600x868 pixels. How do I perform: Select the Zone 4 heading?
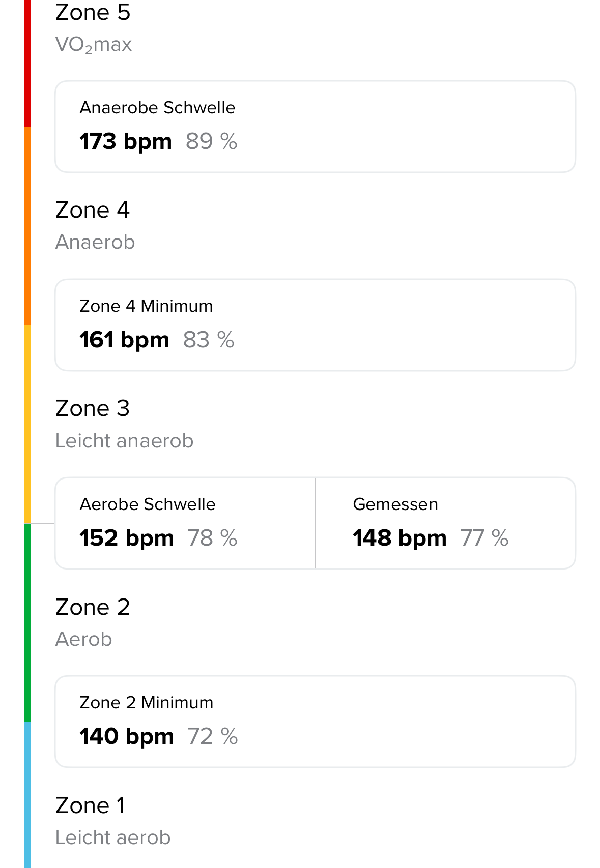click(93, 210)
